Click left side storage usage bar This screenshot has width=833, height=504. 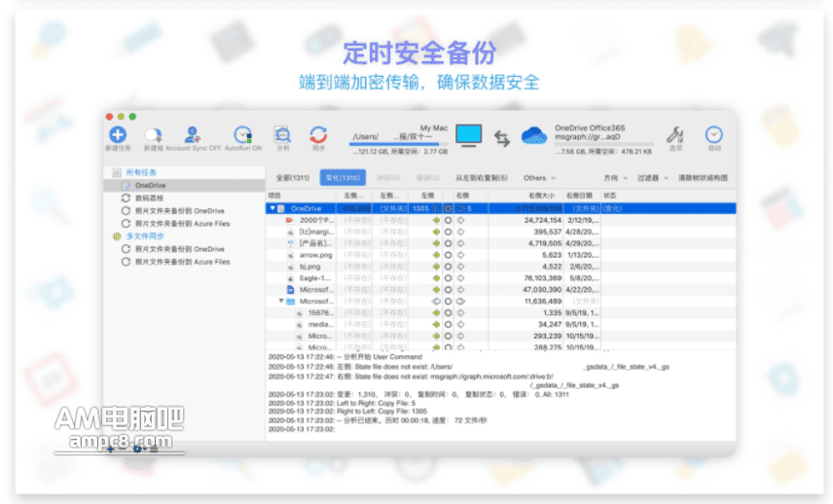(398, 144)
